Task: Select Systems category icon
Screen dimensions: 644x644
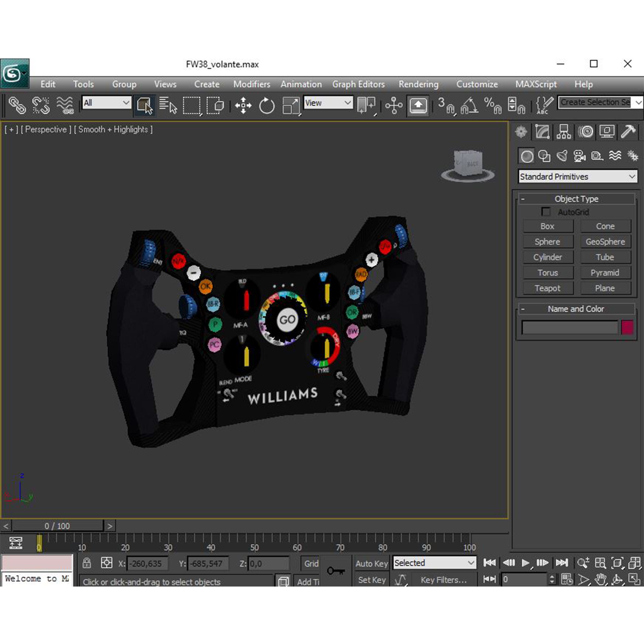Action: point(632,156)
